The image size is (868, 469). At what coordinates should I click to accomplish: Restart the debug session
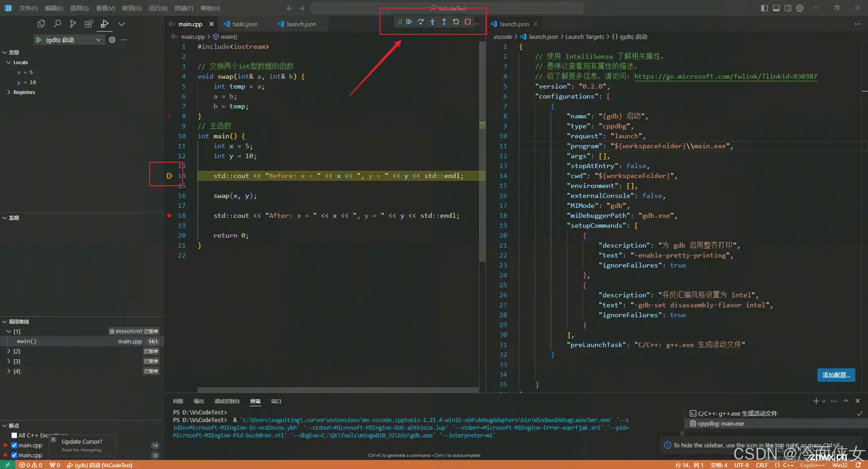(456, 22)
